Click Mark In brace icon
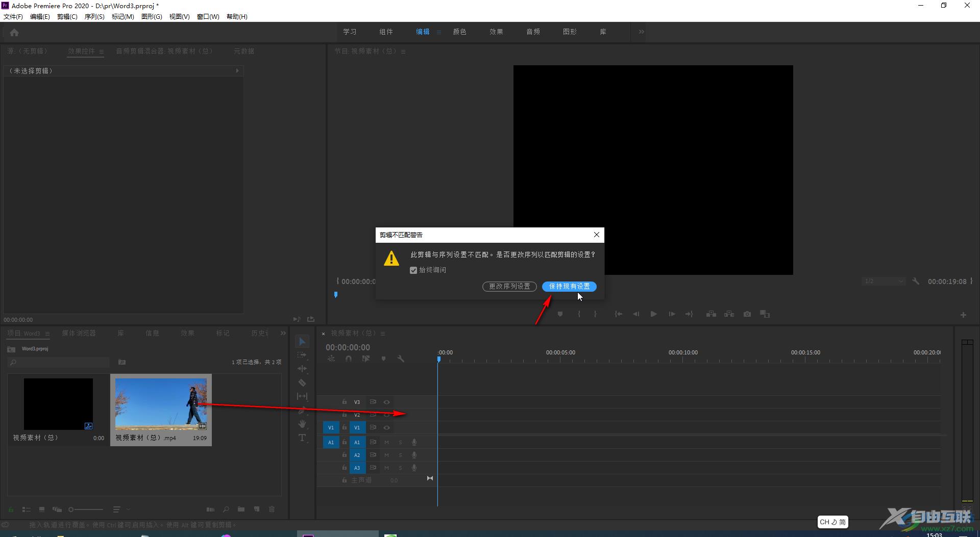This screenshot has height=537, width=980. tap(579, 314)
